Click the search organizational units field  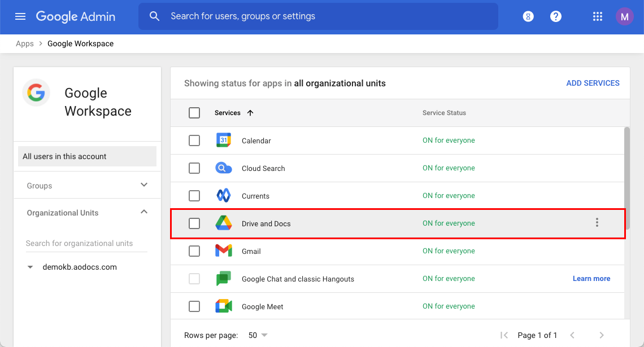[x=86, y=243]
